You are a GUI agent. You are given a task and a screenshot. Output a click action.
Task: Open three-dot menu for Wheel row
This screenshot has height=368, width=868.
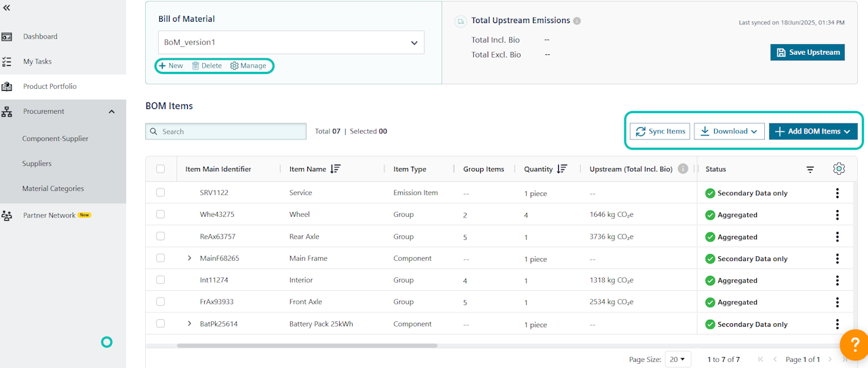point(837,215)
